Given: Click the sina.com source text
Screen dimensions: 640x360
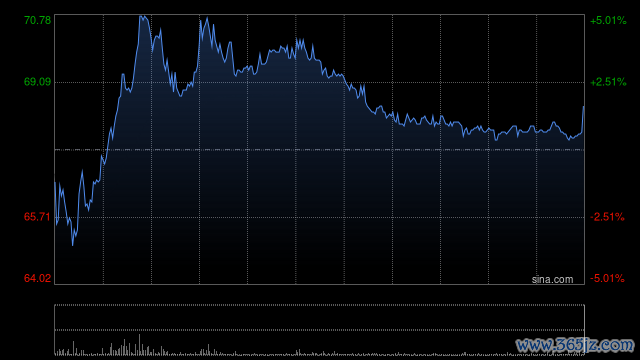Looking at the screenshot, I should [x=552, y=279].
